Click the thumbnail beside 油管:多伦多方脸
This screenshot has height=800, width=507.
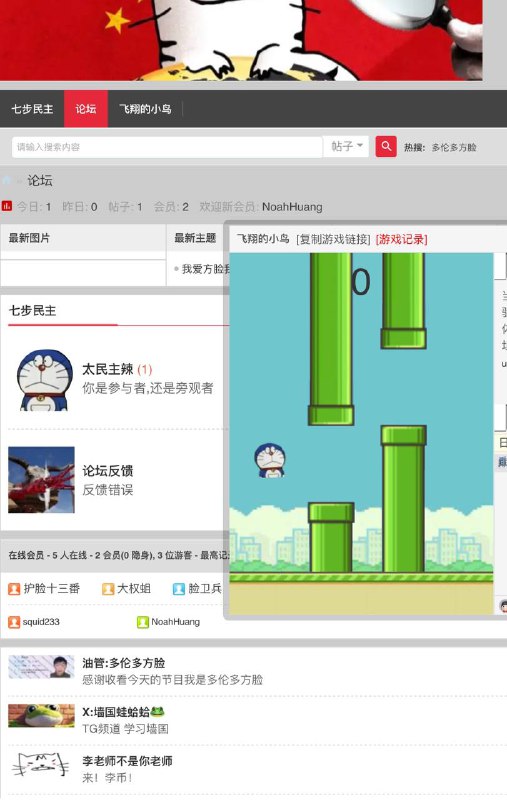41,667
